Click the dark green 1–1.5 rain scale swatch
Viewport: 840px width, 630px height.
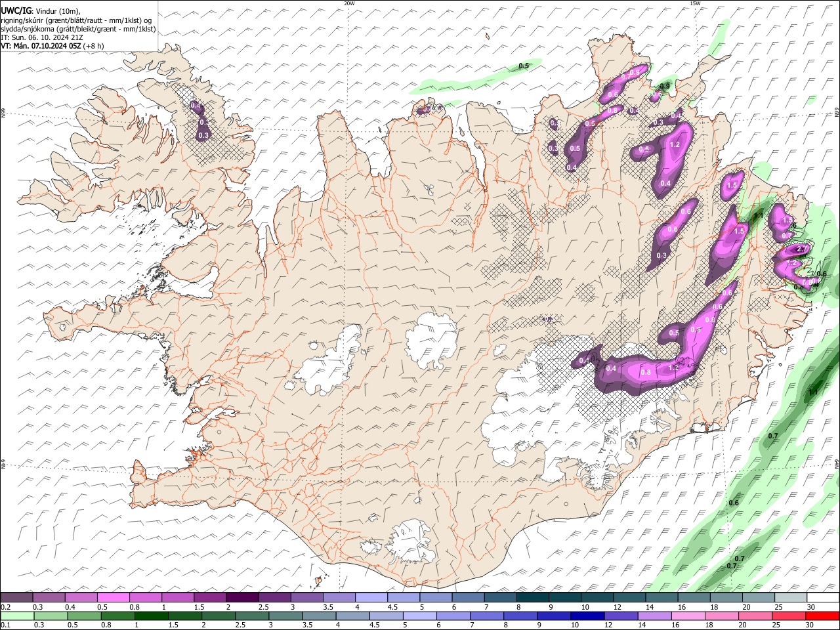[151, 616]
